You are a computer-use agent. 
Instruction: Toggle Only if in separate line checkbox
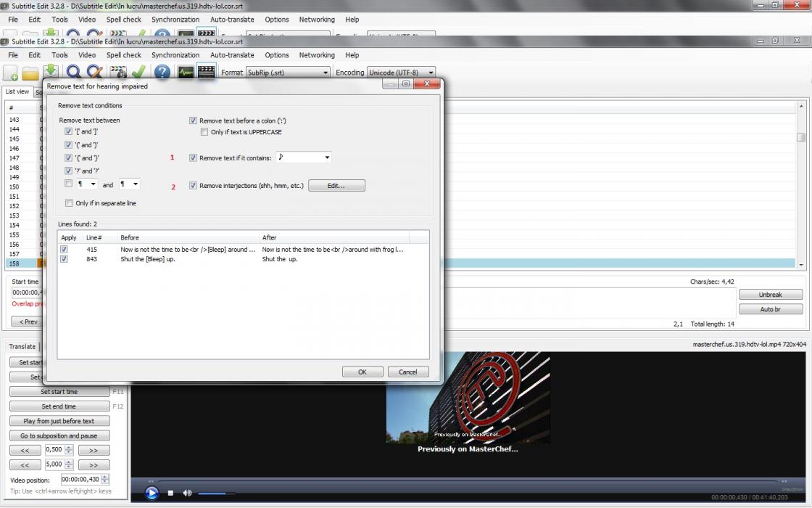click(70, 203)
